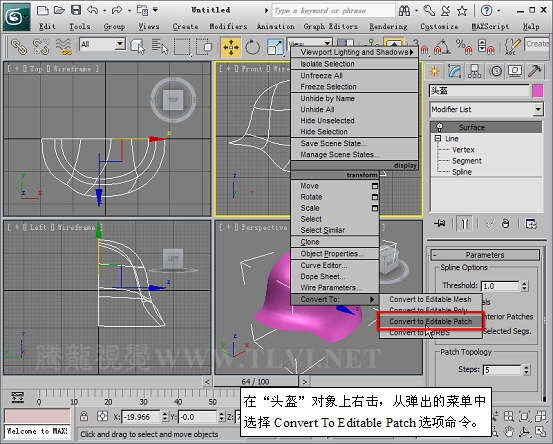Adjust the Steps spinner arrows

(x=526, y=370)
